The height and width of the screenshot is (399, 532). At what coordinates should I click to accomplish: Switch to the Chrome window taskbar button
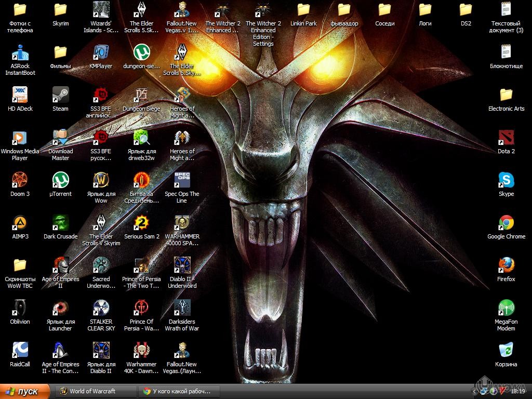[x=179, y=391]
